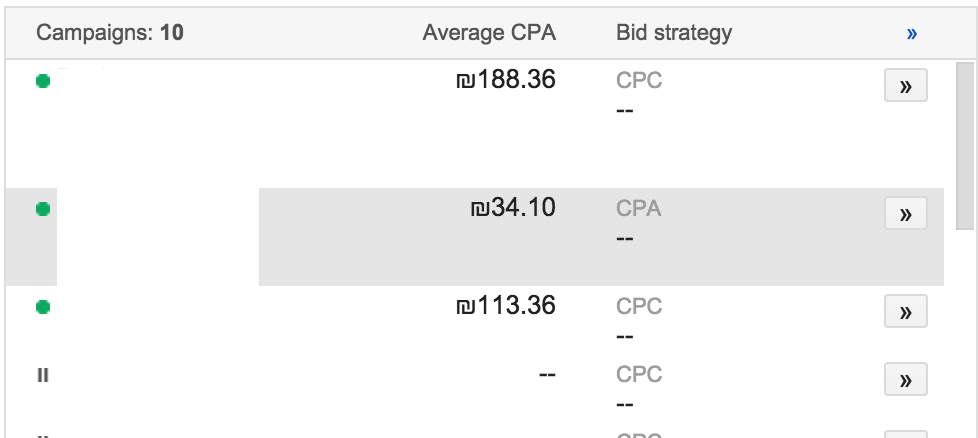Sort by the Bid strategy column header
Image resolution: width=978 pixels, height=438 pixels.
(674, 32)
